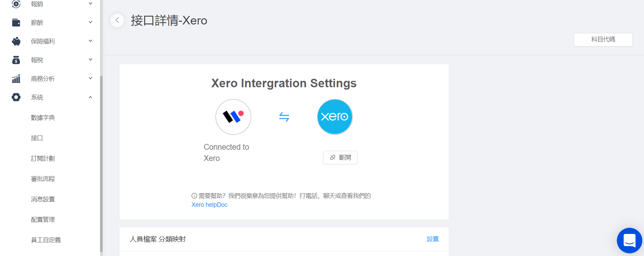Expand the 報稅 menu chevron
Viewport: 644px width, 256px height.
click(90, 60)
